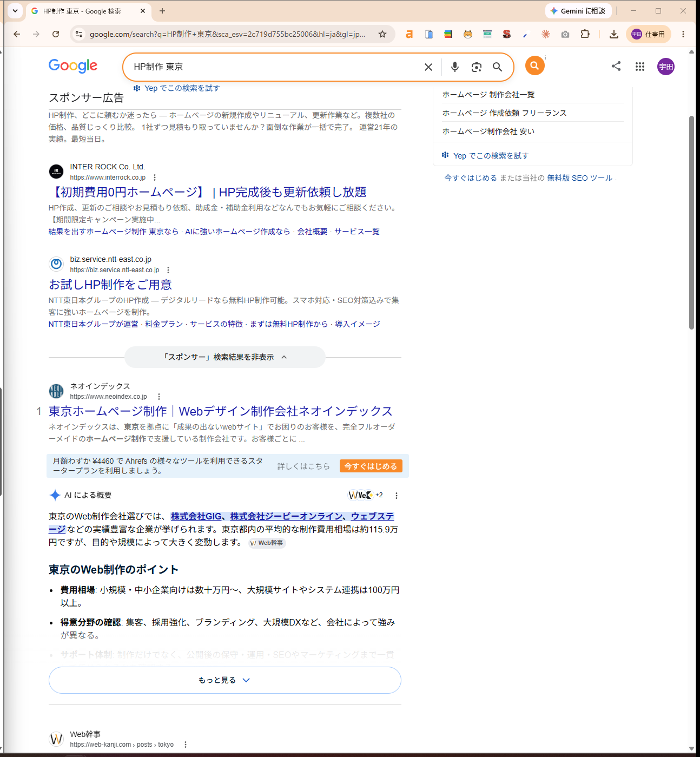Click the Gemini に相談 button
700x757 pixels.
(x=578, y=11)
